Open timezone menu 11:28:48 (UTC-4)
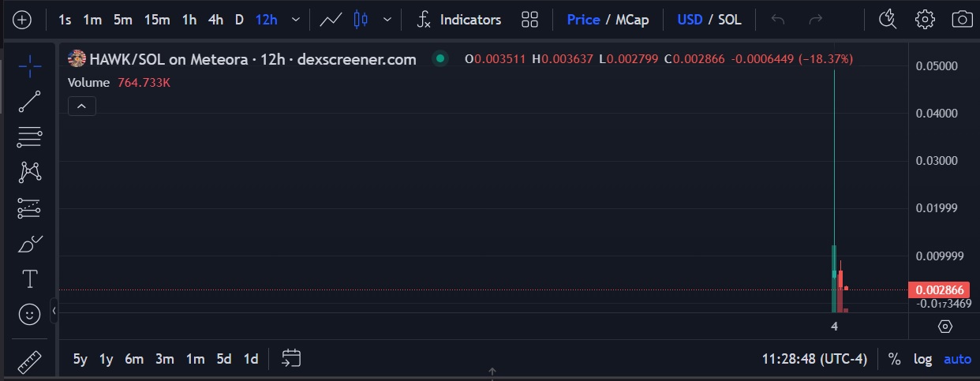The image size is (980, 381). (814, 359)
